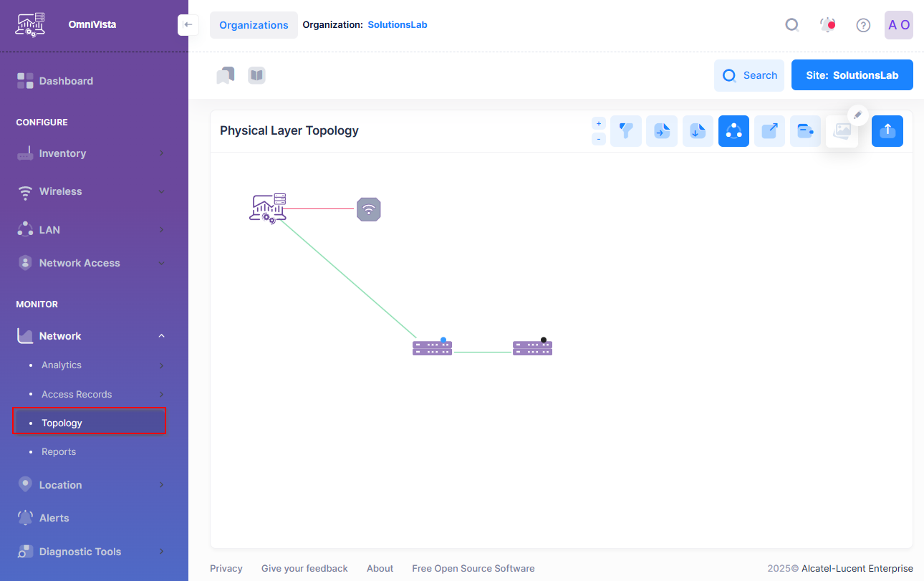Screen dimensions: 924x581
Task: Click the wireless access point node
Action: (369, 209)
